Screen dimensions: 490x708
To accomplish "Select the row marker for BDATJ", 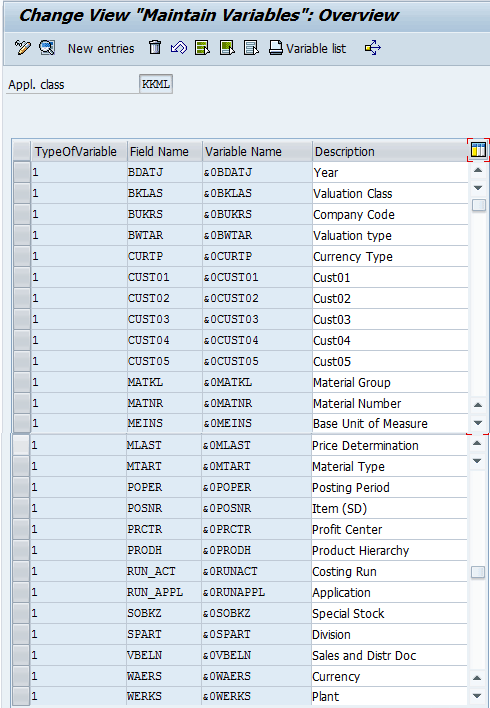I will point(21,172).
